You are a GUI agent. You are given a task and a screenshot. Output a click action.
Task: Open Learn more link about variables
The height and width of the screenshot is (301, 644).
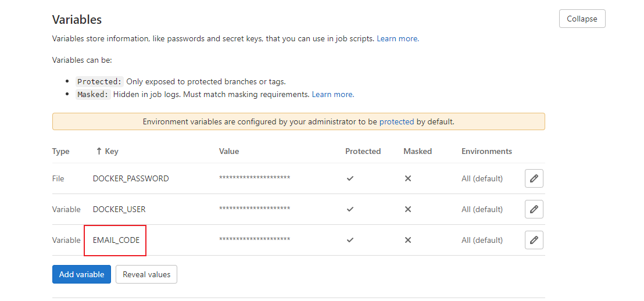tap(397, 38)
